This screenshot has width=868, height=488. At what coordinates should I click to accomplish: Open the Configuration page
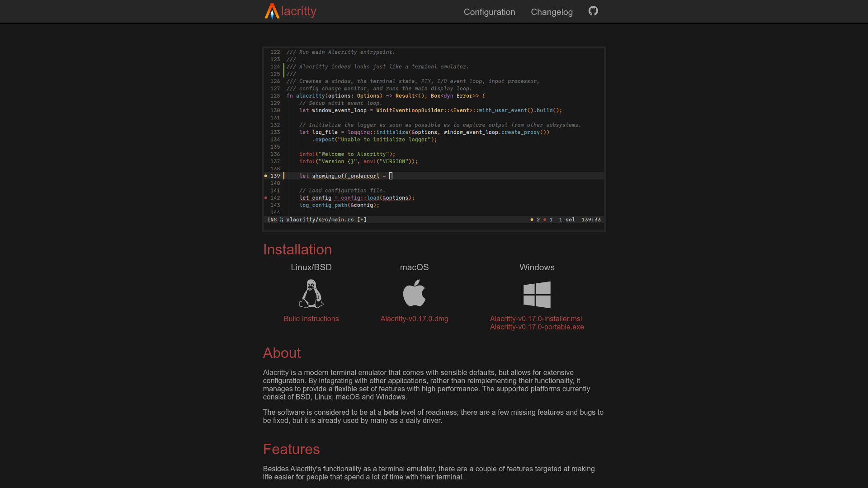coord(489,12)
